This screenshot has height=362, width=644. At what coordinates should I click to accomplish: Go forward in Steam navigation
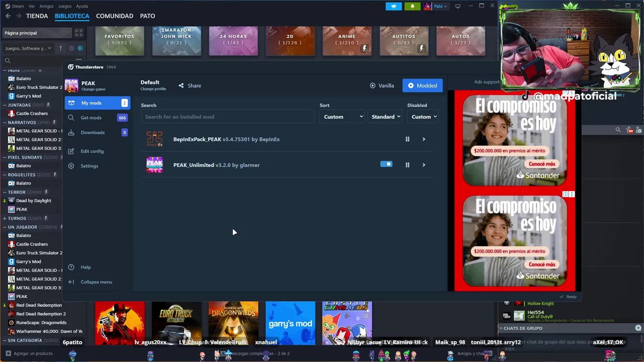pos(19,16)
